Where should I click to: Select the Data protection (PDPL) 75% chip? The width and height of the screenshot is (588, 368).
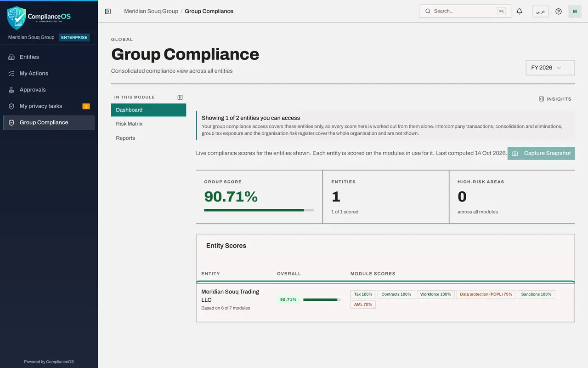[x=486, y=294]
